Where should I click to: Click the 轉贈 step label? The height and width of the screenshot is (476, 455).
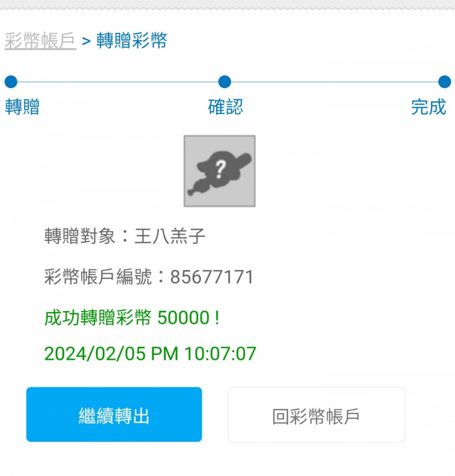point(22,107)
